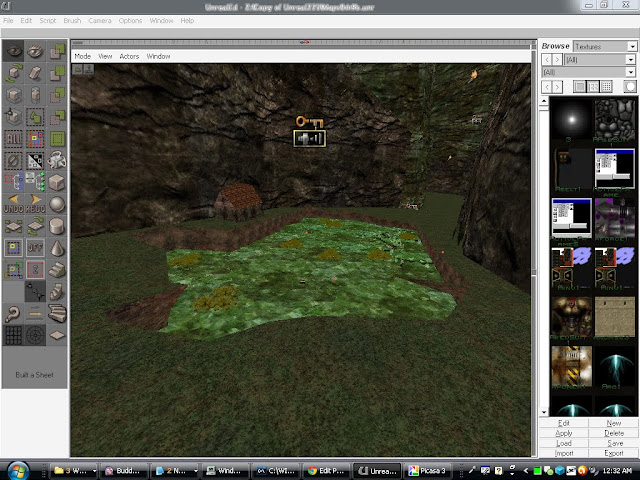Click the Redo arrow

coord(35,204)
